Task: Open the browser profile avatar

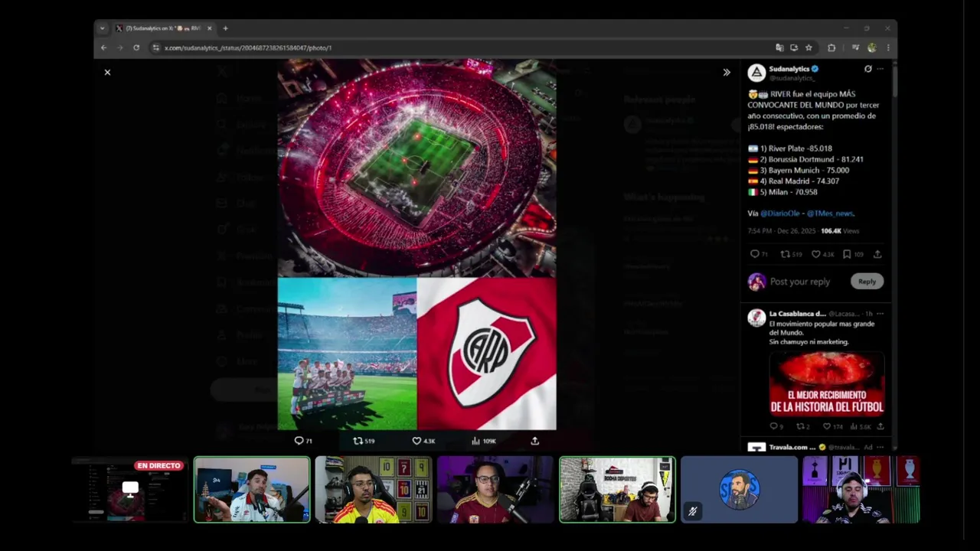Action: click(x=872, y=47)
